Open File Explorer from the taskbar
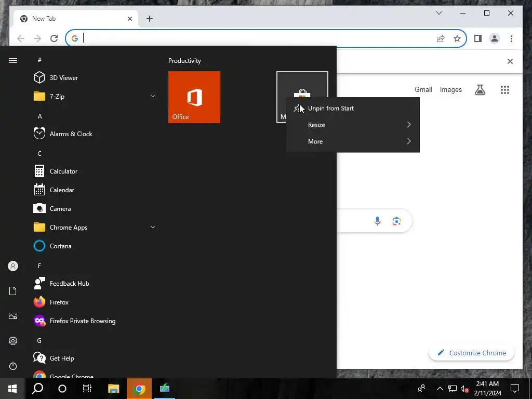Screen dimensions: 532x399 click(114, 389)
